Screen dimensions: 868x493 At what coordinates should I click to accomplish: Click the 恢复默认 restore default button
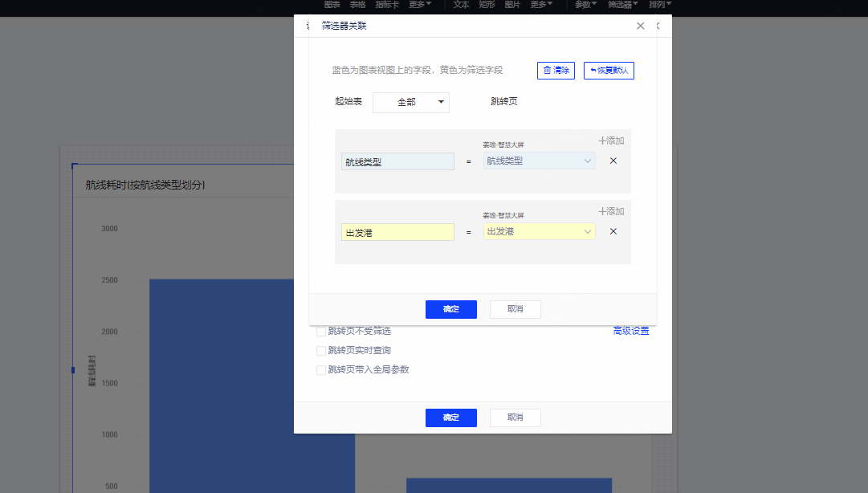coord(609,71)
